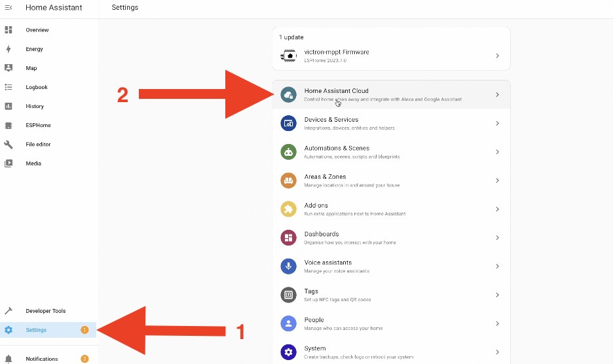Select Map in the sidebar
The height and width of the screenshot is (364, 613).
click(31, 68)
